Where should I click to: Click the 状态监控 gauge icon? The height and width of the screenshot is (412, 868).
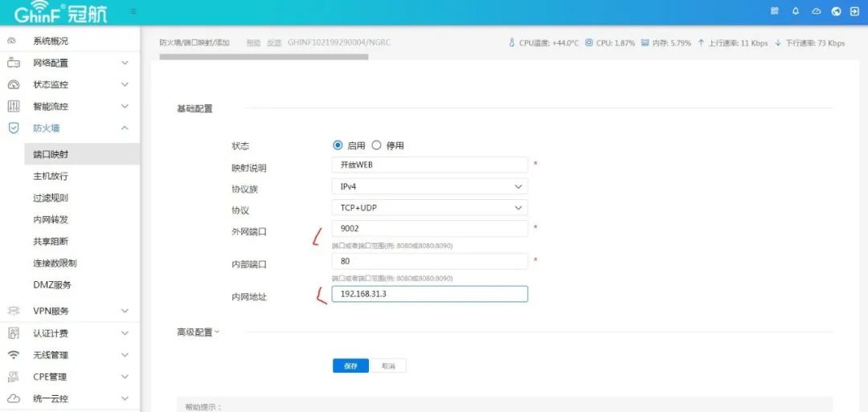pos(14,84)
